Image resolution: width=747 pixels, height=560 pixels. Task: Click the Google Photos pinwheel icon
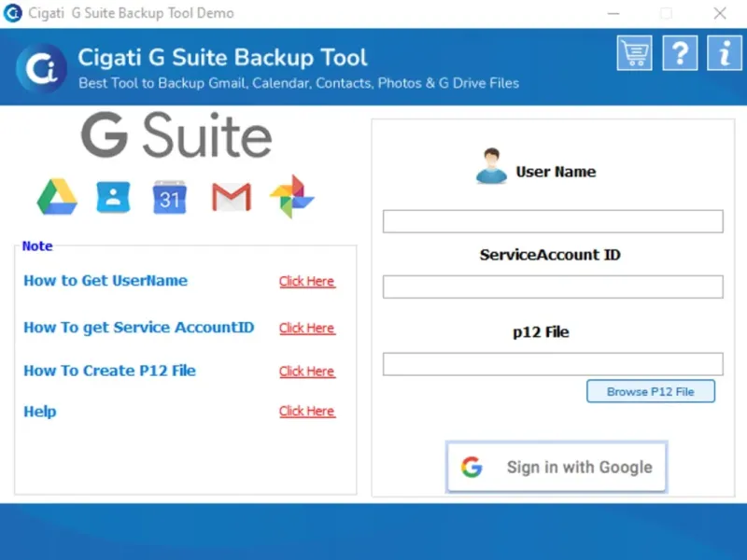coord(291,197)
